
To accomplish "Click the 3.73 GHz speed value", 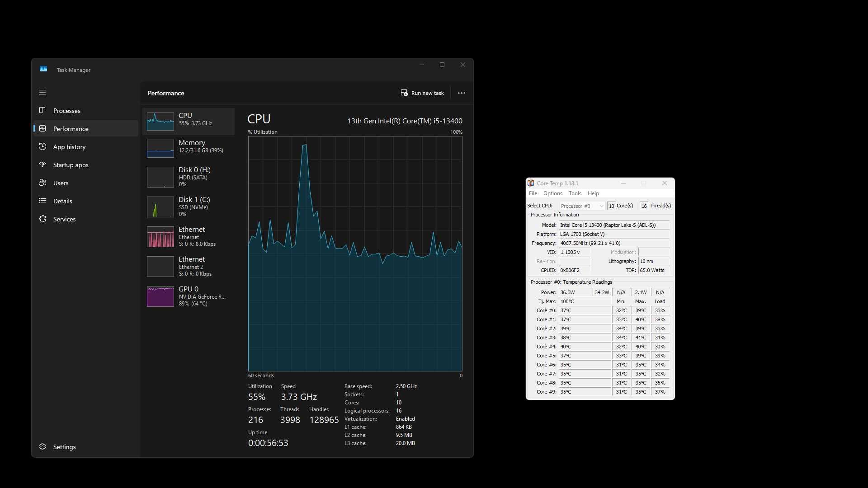I will coord(299,397).
